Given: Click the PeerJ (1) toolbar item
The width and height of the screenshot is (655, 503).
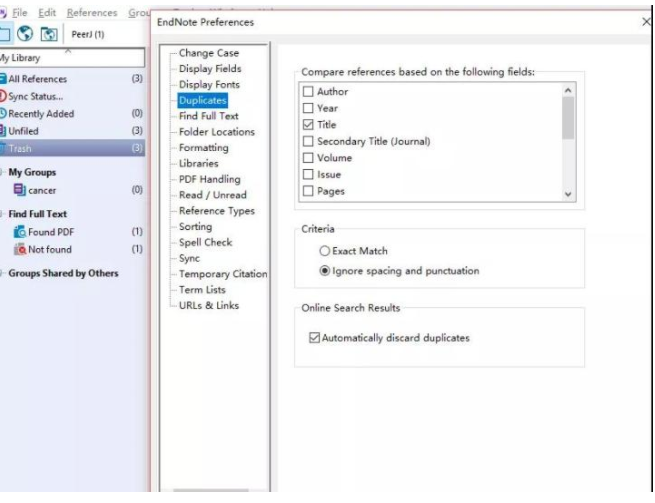Looking at the screenshot, I should pyautogui.click(x=88, y=34).
